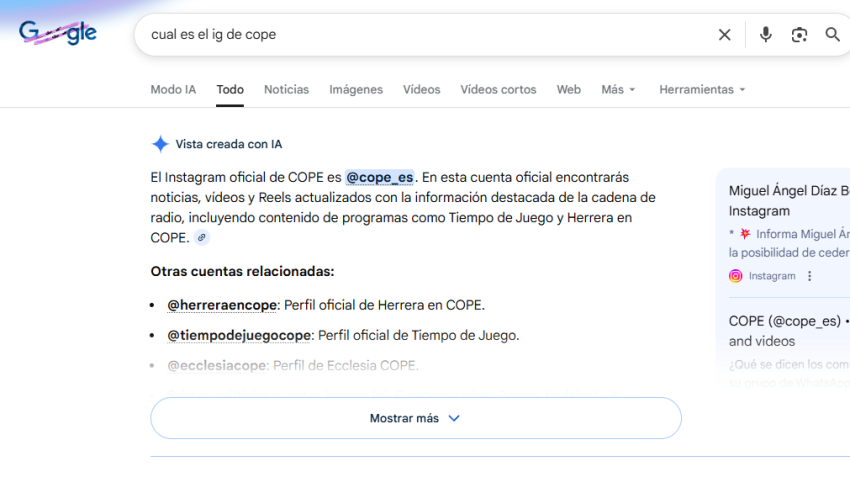The image size is (850, 478).
Task: Open Google Lens image search icon
Action: [799, 35]
